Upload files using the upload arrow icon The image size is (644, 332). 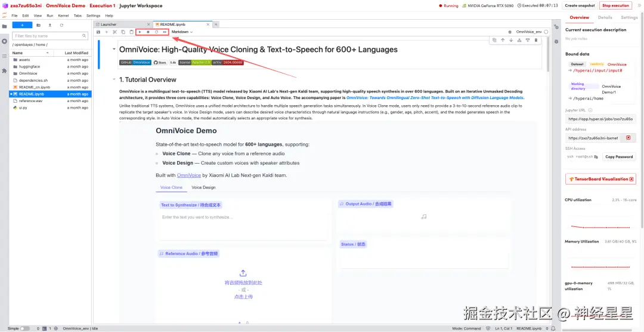tap(49, 25)
